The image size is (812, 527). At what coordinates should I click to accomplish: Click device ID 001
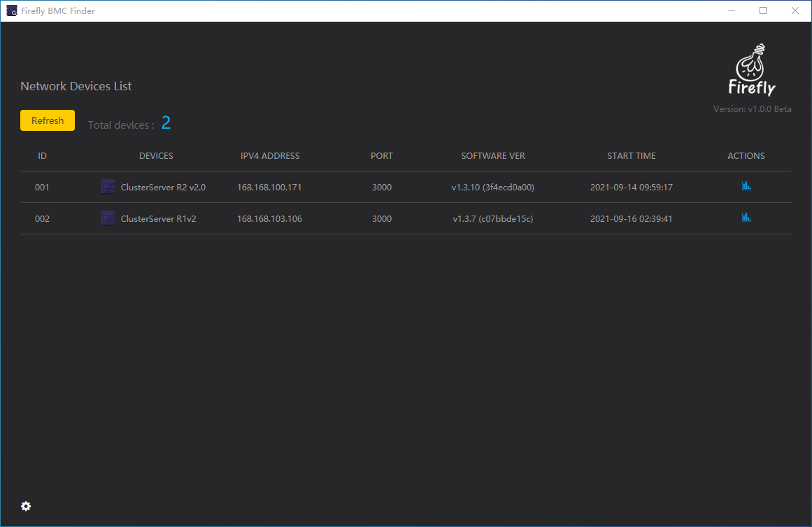(x=42, y=187)
